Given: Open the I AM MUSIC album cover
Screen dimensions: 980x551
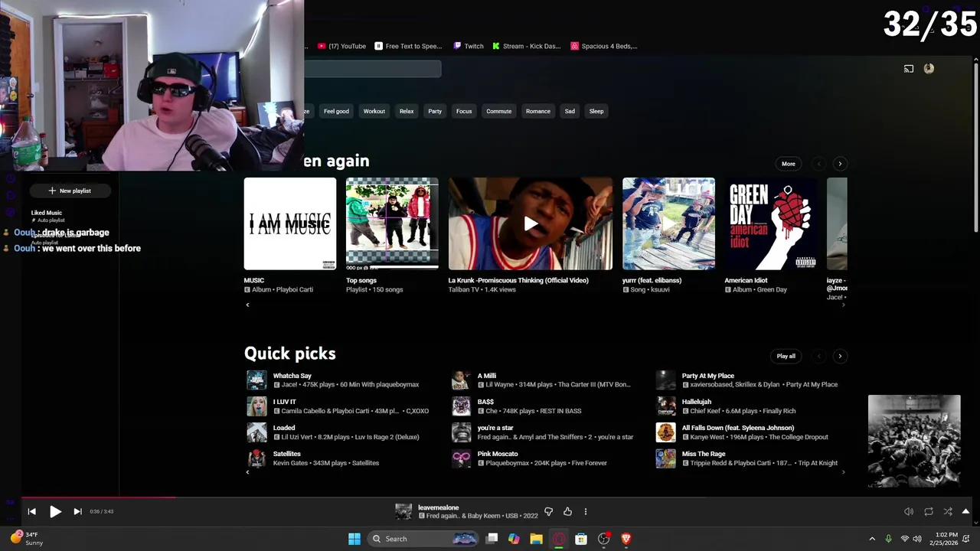Looking at the screenshot, I should pos(290,223).
